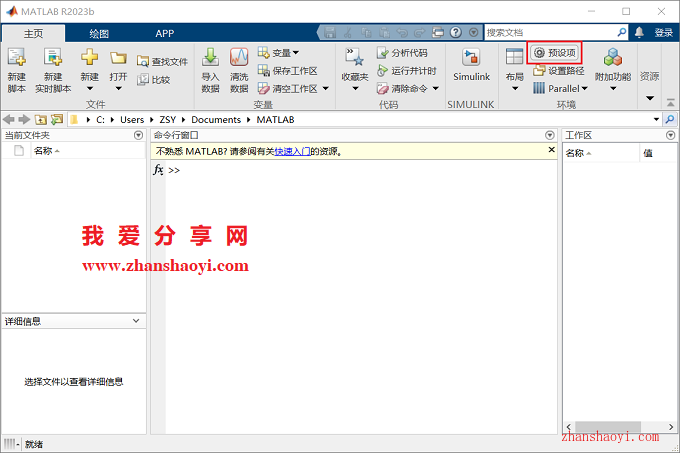Click the 布局 (Layout) icon
This screenshot has height=453, width=680.
pos(514,58)
